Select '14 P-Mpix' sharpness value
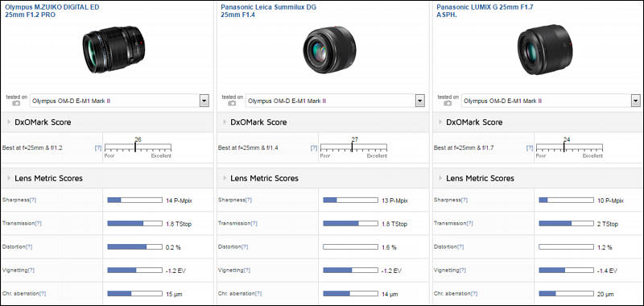This screenshot has height=306, width=644. [x=179, y=201]
